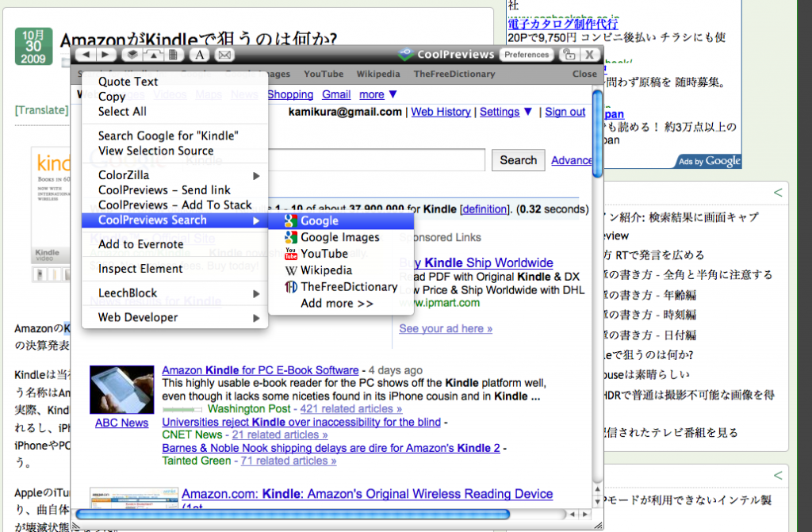Click the envelope send icon in the toolbar

[x=224, y=55]
